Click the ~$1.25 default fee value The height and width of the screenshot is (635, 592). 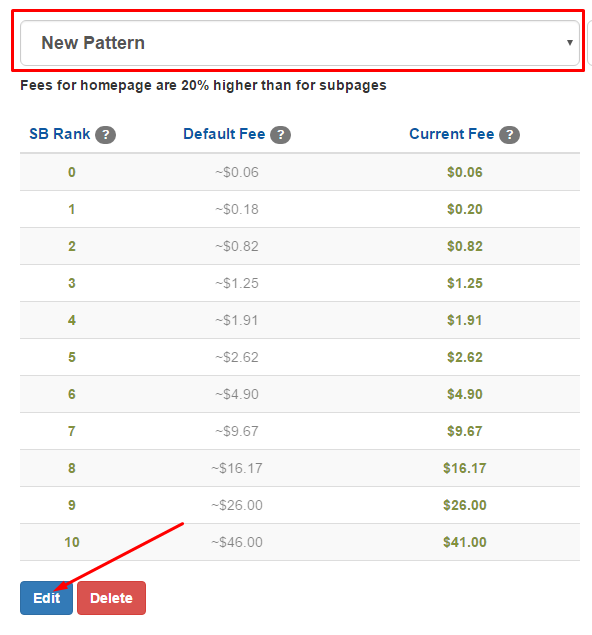pos(237,283)
